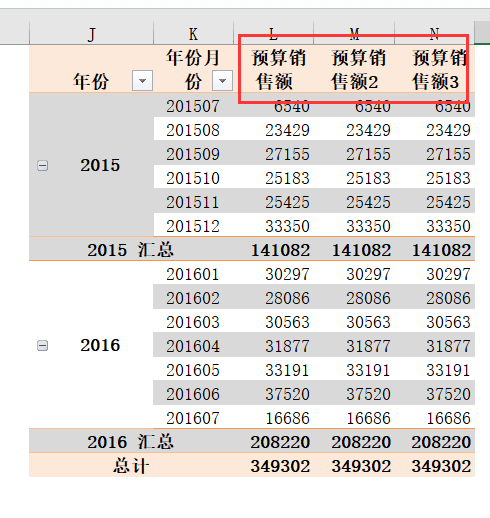490x518 pixels.
Task: Select 141082 in column L
Action: pos(281,250)
